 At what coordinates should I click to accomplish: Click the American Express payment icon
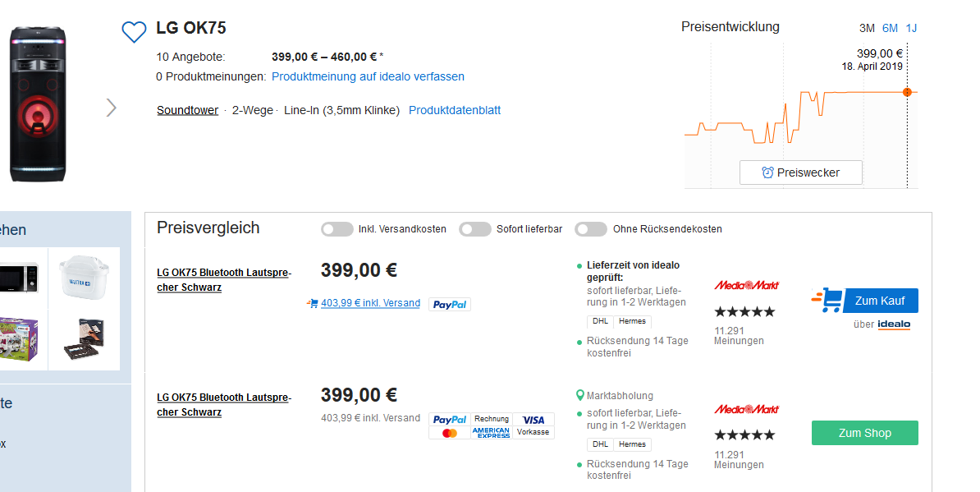tap(491, 433)
